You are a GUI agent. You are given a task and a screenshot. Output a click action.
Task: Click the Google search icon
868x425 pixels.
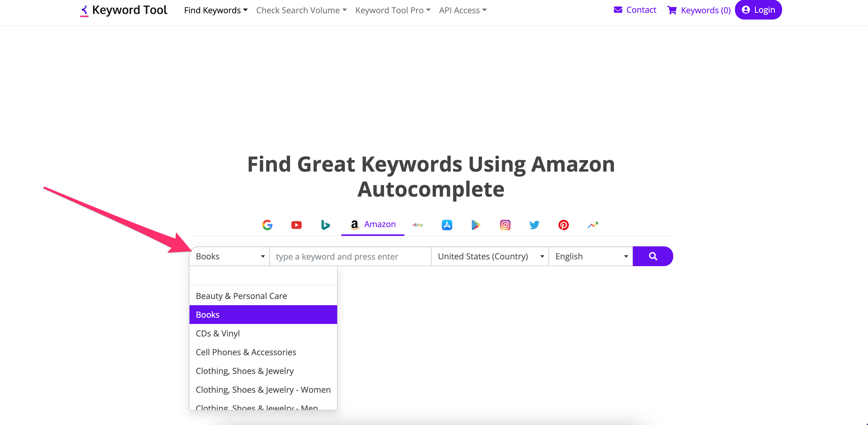click(267, 225)
